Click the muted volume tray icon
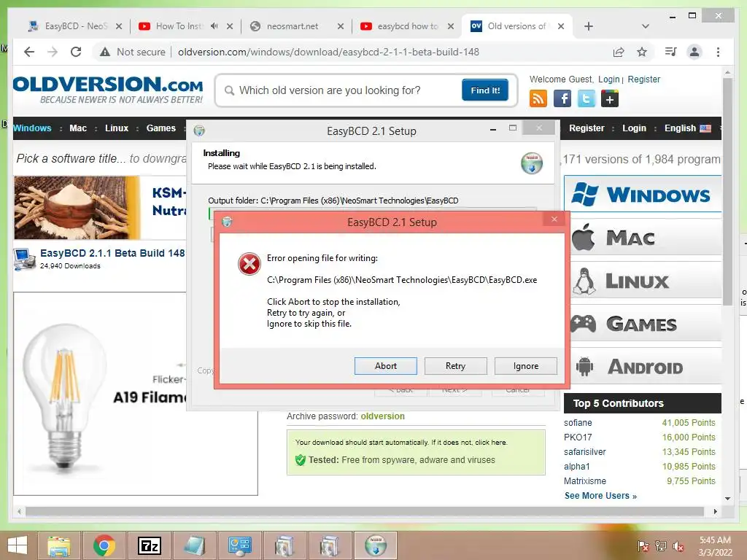 pos(678,546)
